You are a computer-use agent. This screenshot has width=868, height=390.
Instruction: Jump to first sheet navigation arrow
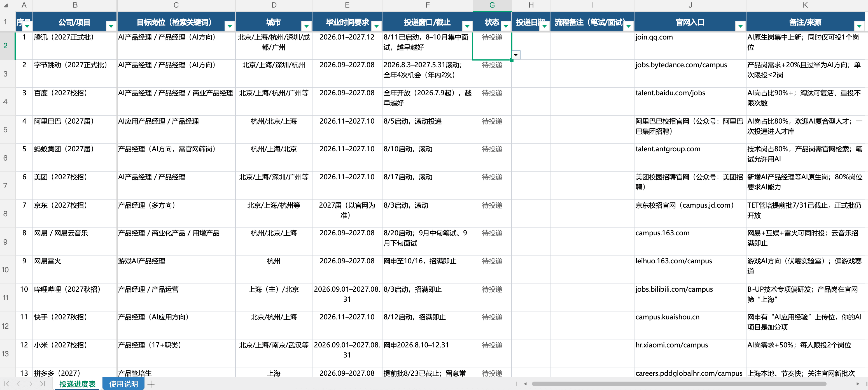click(6, 384)
